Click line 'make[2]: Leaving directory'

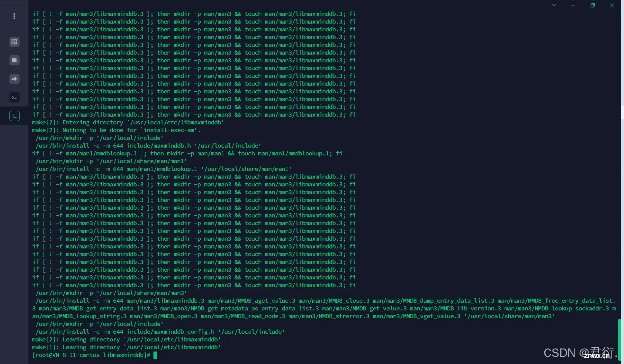point(126,339)
